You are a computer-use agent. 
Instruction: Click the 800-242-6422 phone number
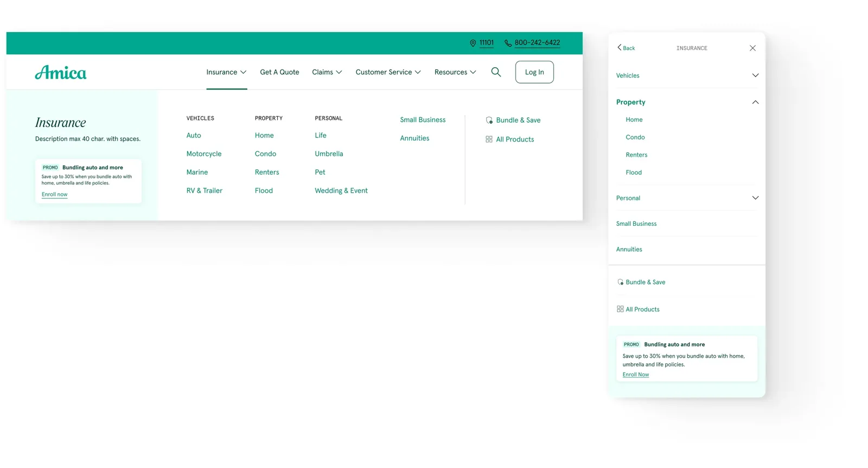pos(537,42)
